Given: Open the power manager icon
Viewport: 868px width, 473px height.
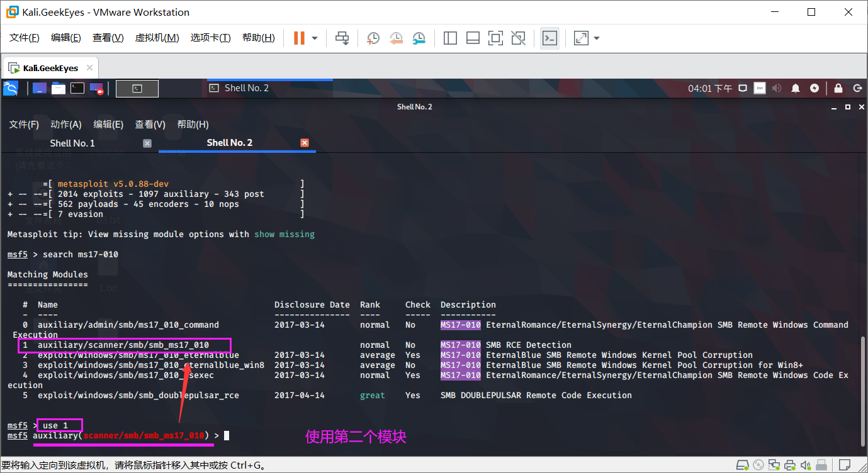Looking at the screenshot, I should [x=815, y=89].
